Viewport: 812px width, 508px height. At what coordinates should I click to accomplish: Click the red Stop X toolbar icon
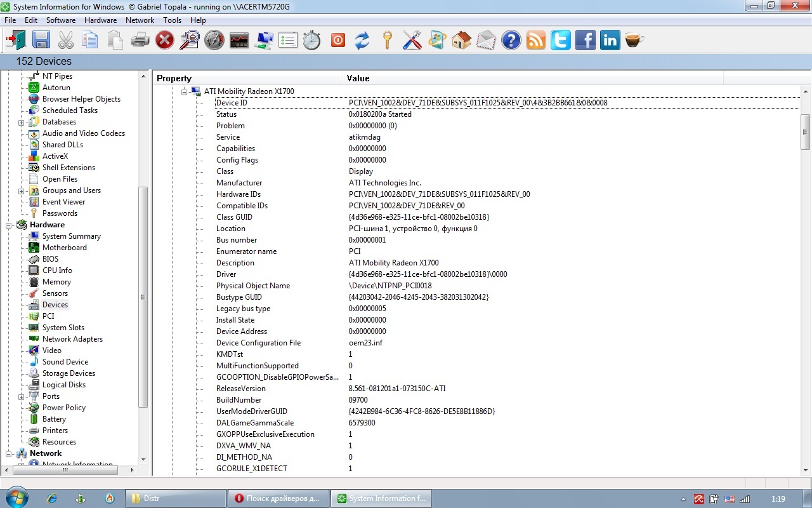pyautogui.click(x=165, y=41)
